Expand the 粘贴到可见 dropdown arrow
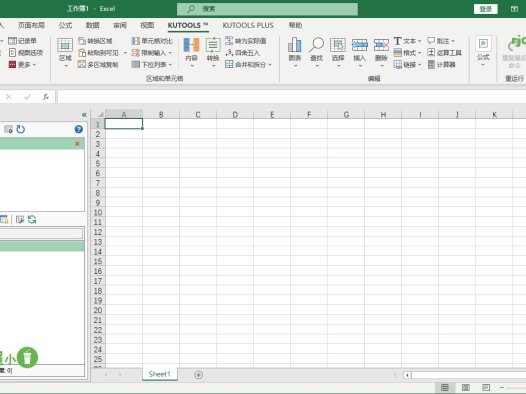 point(125,53)
